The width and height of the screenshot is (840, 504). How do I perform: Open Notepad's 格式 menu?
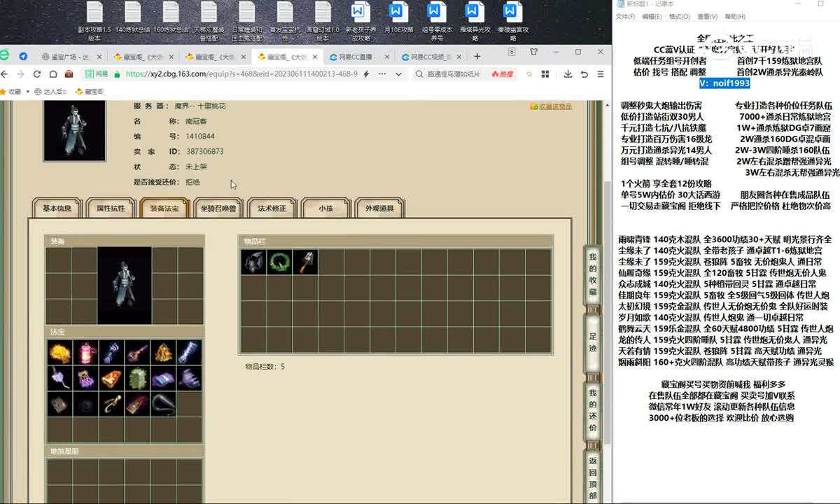point(679,17)
